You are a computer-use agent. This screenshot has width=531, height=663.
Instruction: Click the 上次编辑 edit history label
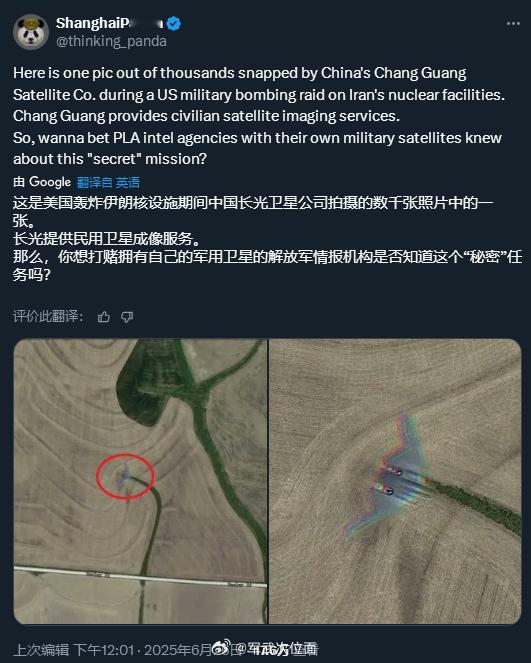(x=41, y=650)
